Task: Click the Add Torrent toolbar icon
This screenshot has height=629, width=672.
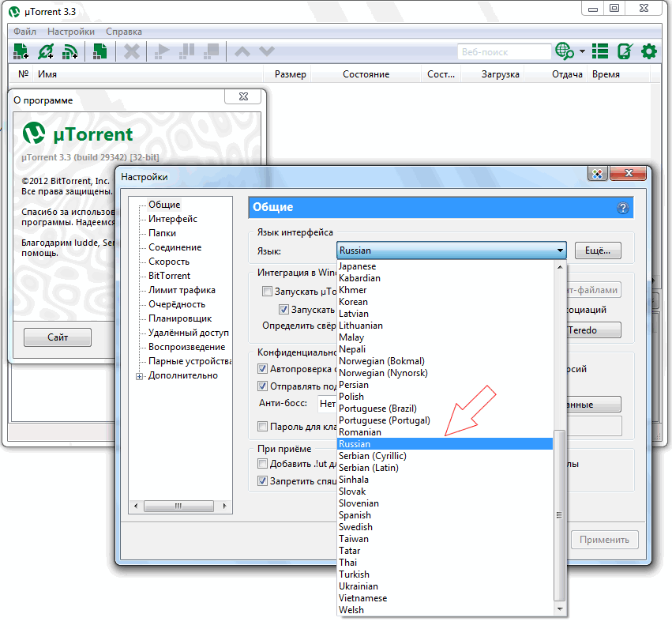Action: (x=21, y=51)
